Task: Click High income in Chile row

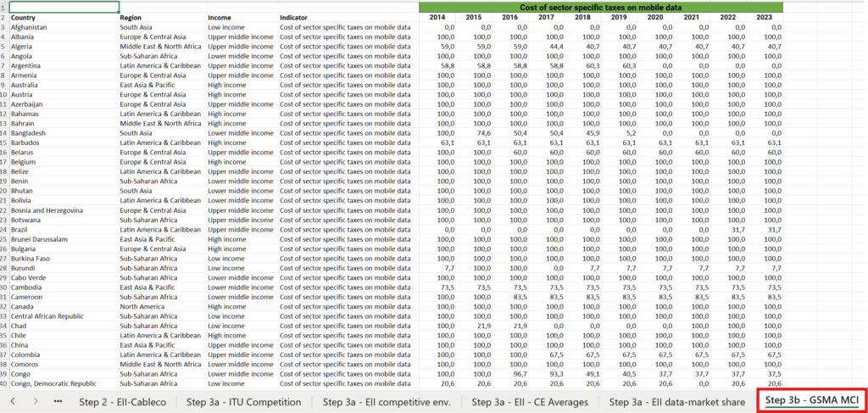Action: coord(242,336)
